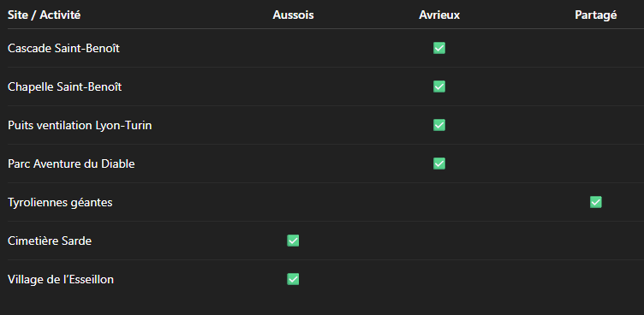Viewport: 644px width, 315px height.
Task: Click the Village de l'Esseillon text
Action: 60,280
